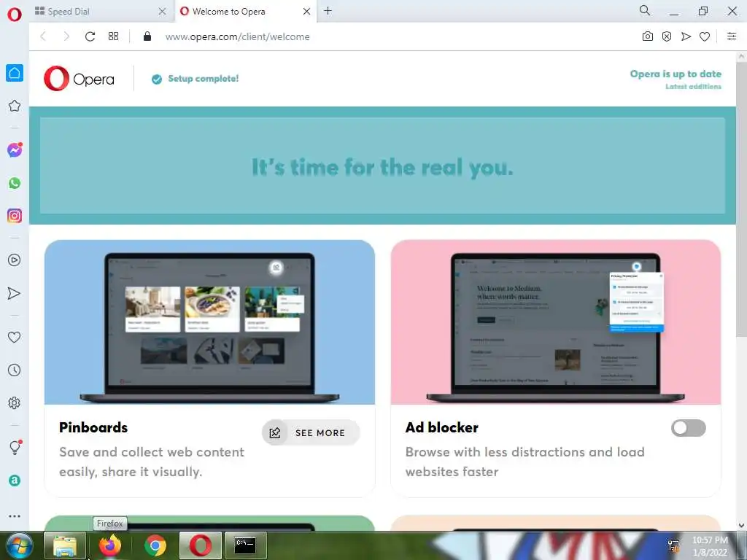Click the system tray action center icon
747x560 pixels.
(x=673, y=545)
